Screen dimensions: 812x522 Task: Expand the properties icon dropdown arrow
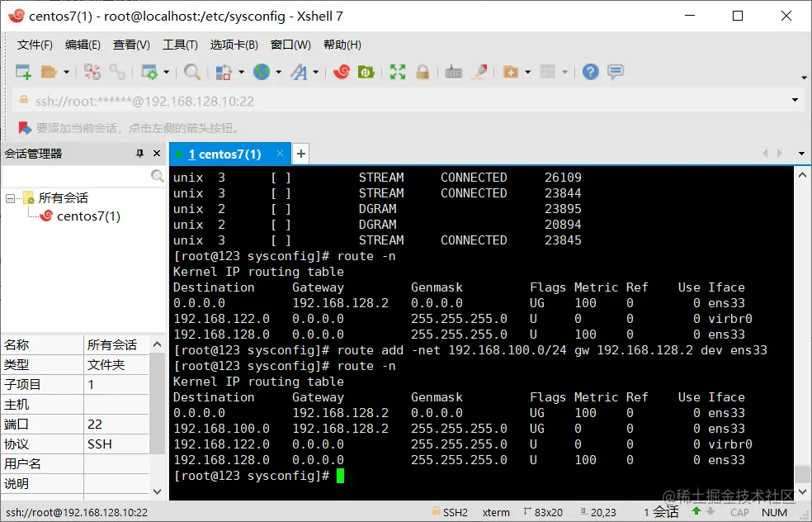pyautogui.click(x=166, y=72)
